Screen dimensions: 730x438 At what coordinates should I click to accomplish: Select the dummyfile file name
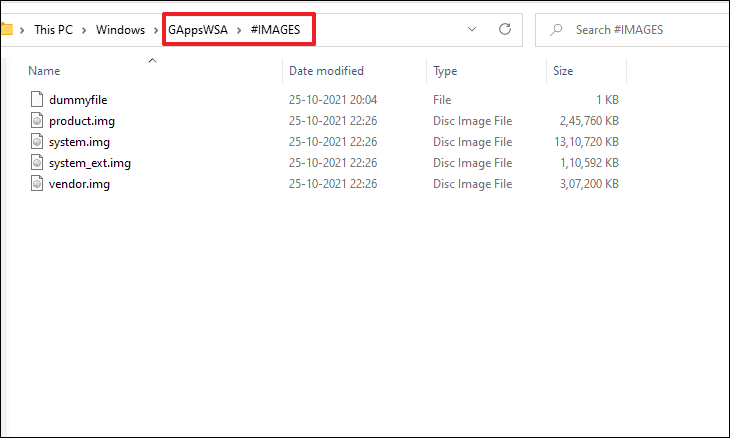(78, 100)
